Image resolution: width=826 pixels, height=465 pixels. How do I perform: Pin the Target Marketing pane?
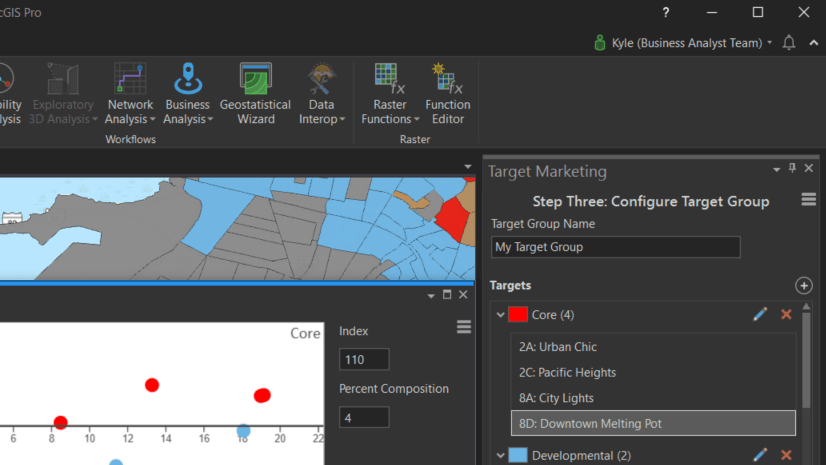[792, 168]
